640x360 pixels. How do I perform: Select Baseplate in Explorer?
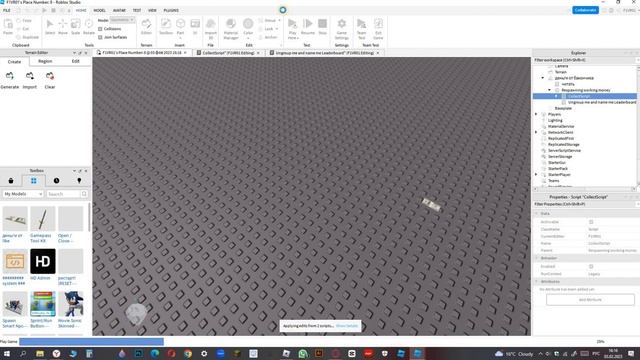(x=563, y=108)
